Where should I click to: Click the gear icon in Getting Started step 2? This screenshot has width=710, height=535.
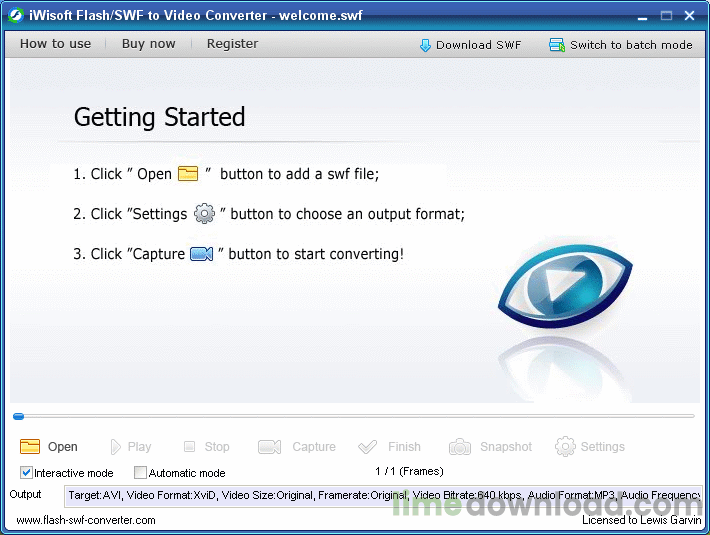click(204, 213)
